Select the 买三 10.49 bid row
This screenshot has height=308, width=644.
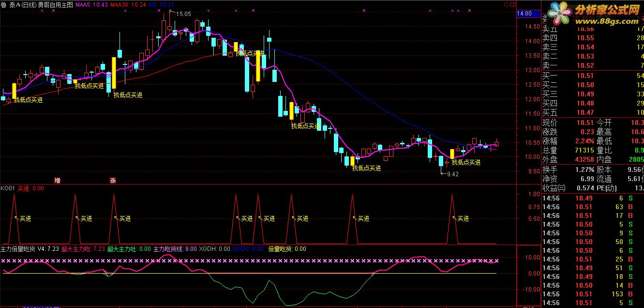click(x=592, y=94)
